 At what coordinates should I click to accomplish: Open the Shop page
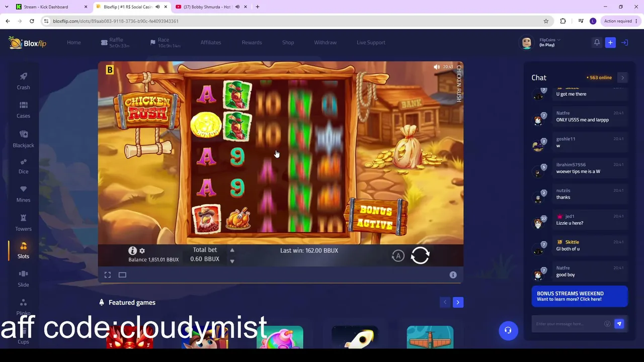click(x=288, y=43)
